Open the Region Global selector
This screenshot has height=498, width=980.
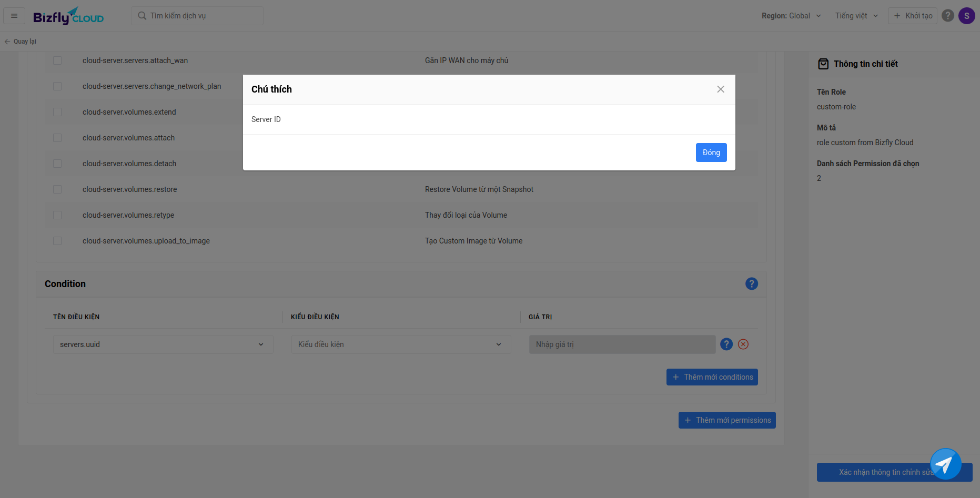point(791,16)
